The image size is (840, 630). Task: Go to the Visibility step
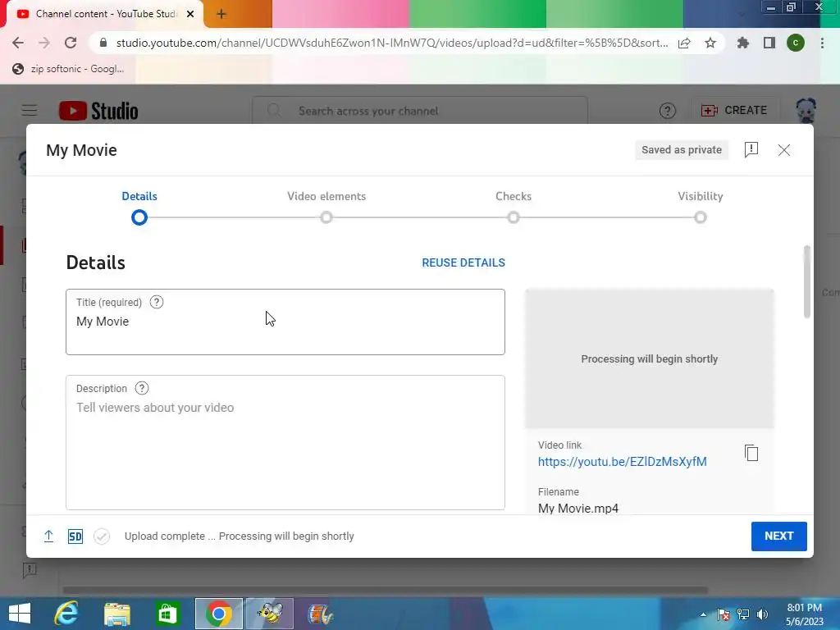[x=701, y=207]
